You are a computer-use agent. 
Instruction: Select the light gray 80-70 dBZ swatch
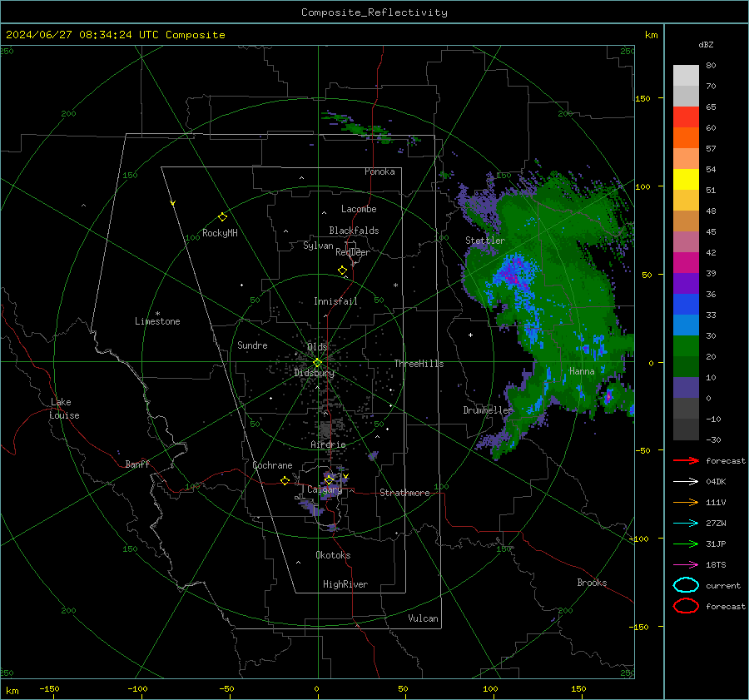click(x=686, y=75)
